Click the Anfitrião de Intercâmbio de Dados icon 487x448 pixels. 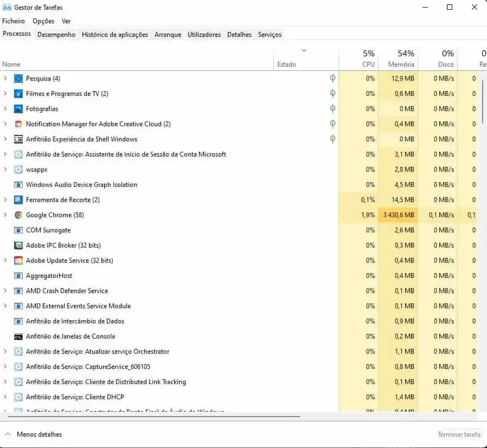point(18,321)
